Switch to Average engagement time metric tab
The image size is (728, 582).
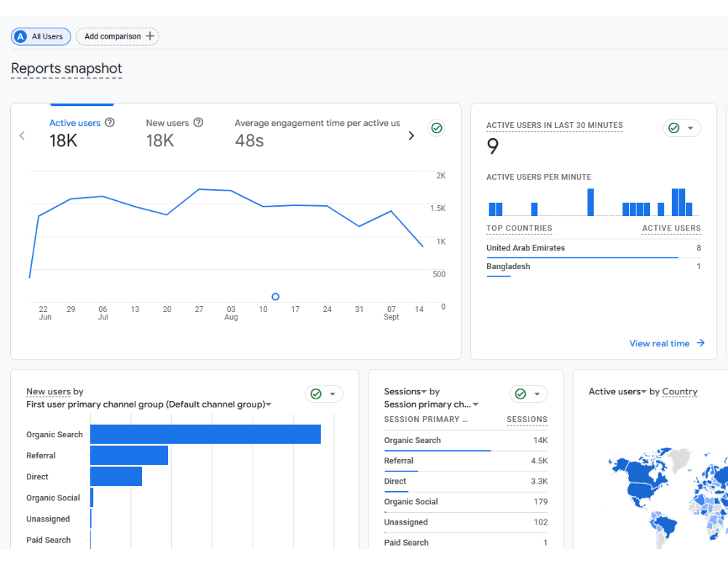click(x=317, y=124)
